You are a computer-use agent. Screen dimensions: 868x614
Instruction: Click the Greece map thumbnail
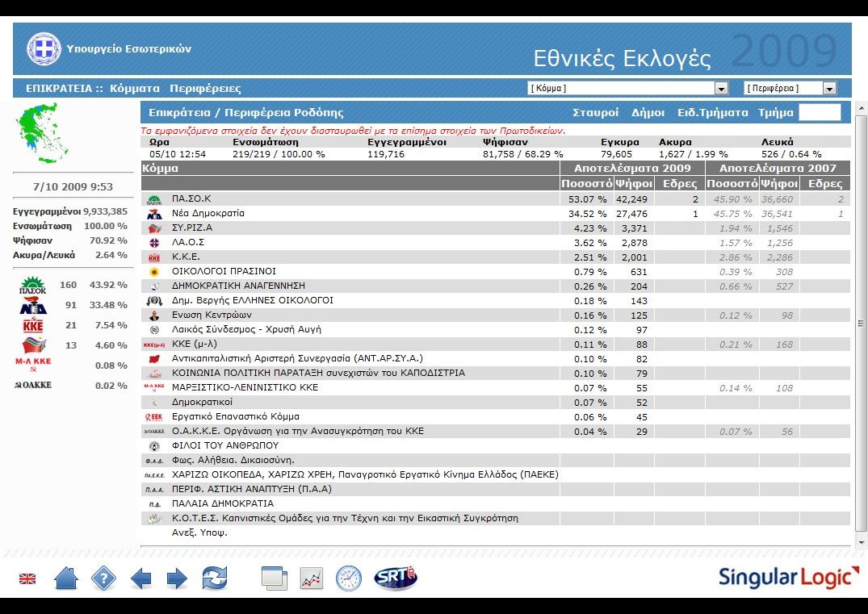pyautogui.click(x=43, y=135)
